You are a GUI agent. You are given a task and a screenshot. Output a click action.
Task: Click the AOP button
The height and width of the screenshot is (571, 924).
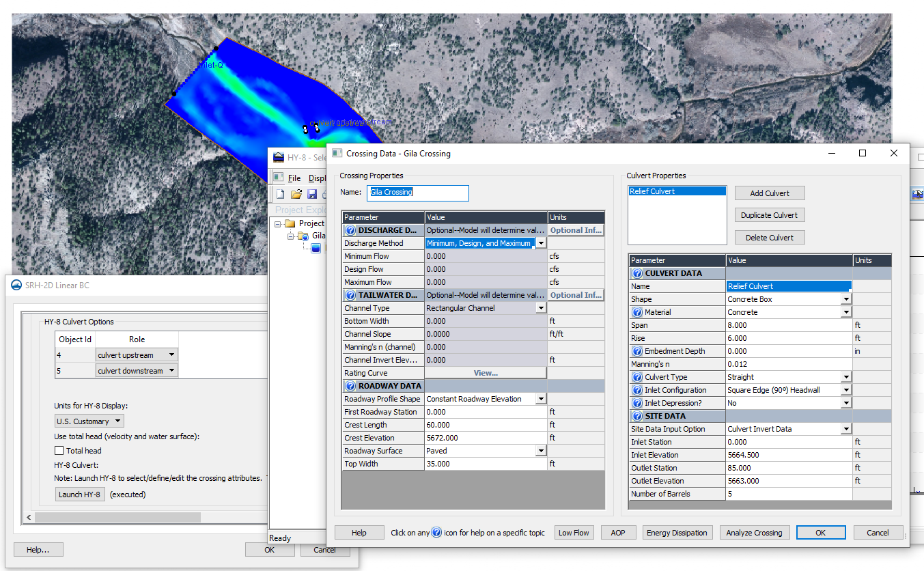[618, 533]
